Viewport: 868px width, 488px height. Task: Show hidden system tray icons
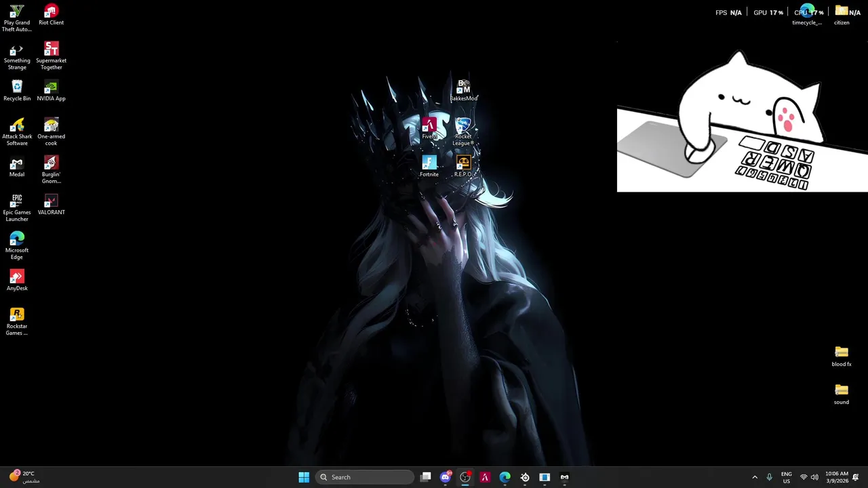755,477
